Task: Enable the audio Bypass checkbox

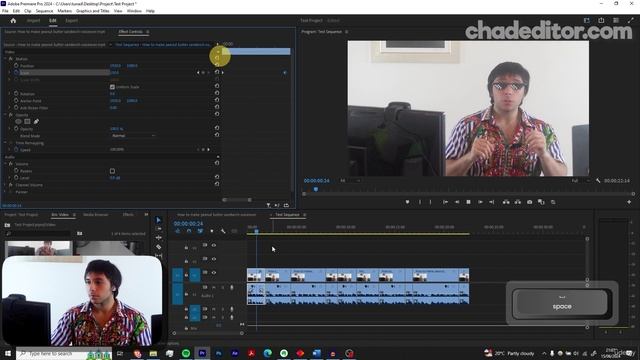Action: pyautogui.click(x=112, y=171)
